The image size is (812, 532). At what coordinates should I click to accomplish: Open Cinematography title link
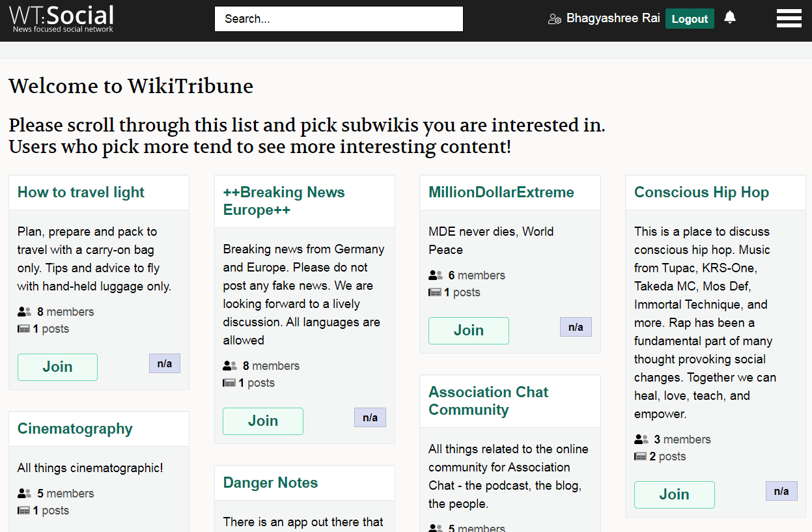point(75,428)
